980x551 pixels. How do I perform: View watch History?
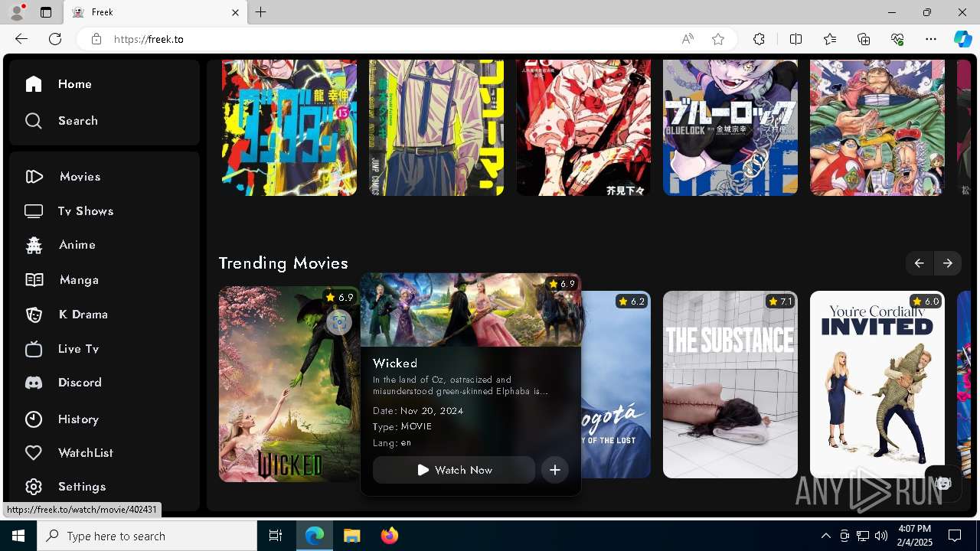pos(61,419)
